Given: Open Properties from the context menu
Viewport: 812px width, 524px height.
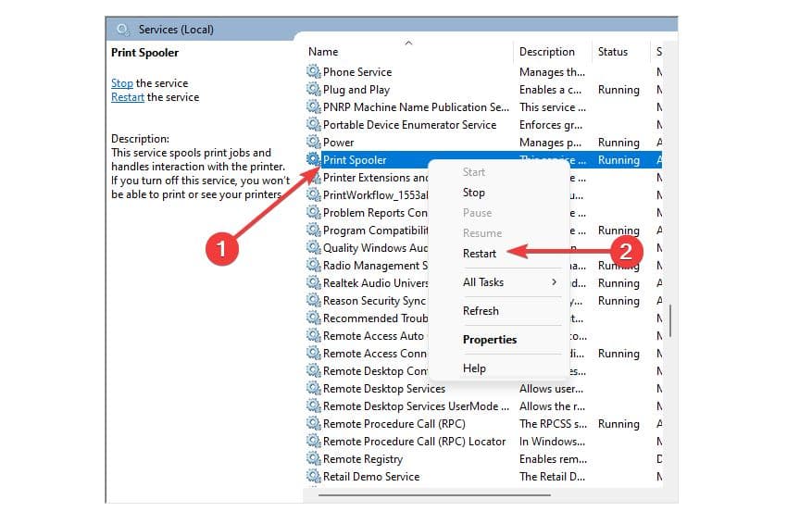Looking at the screenshot, I should click(490, 340).
